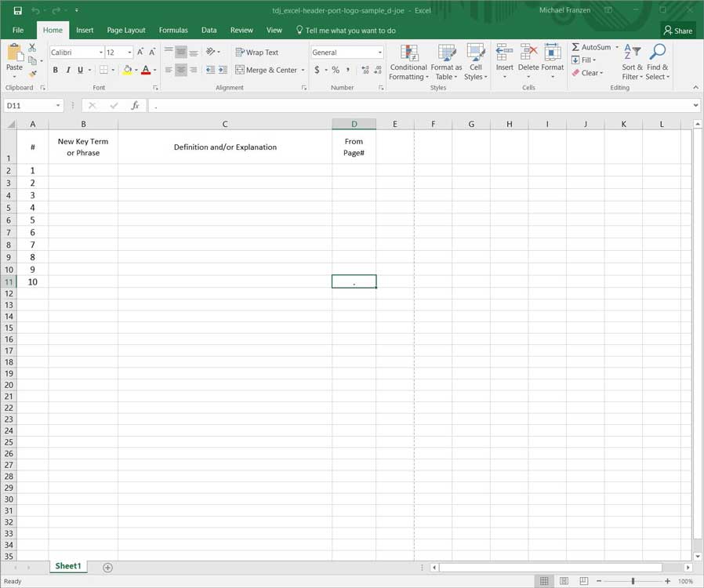Open the Formulas ribbon tab
704x588 pixels.
pos(173,30)
